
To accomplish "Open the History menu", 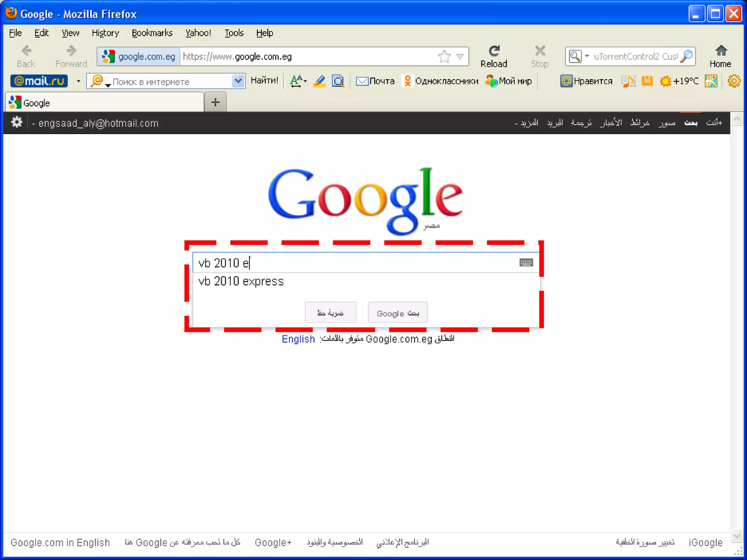I will coord(105,33).
